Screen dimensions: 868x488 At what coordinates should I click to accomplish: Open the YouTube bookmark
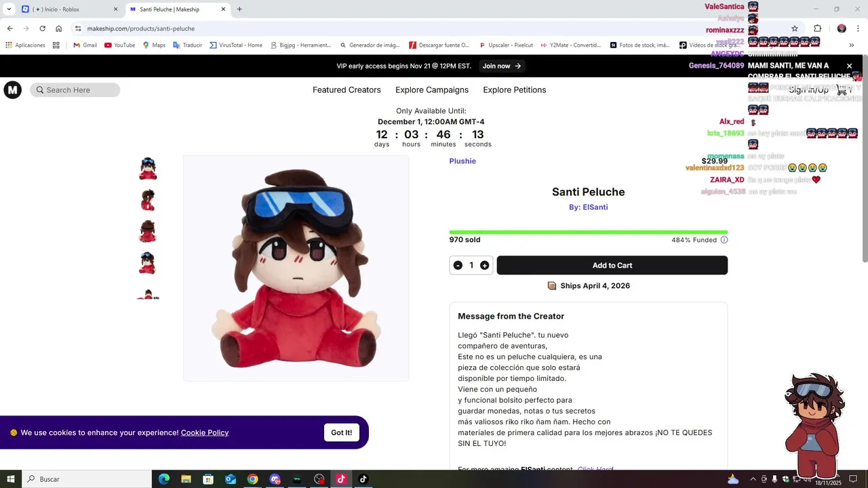pos(119,45)
